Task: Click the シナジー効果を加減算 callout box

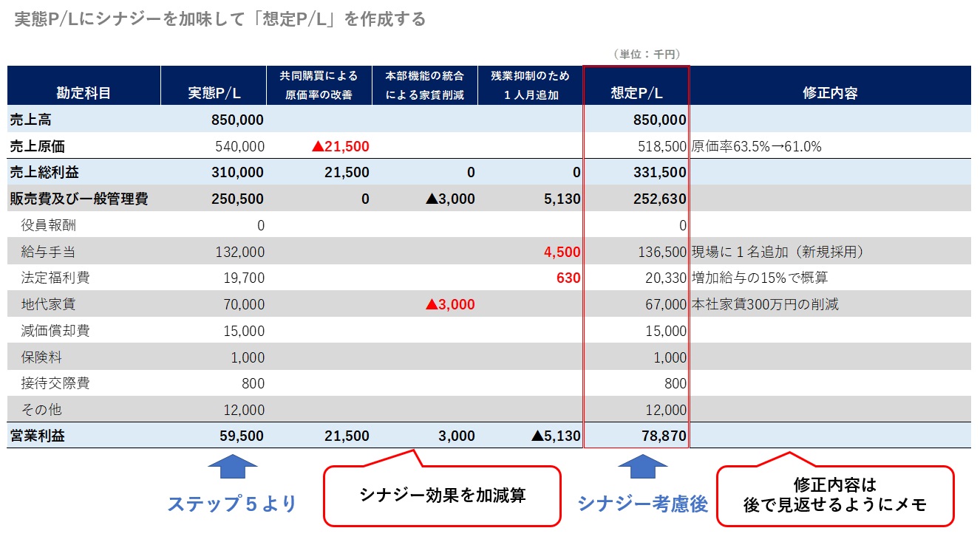Action: click(x=442, y=495)
